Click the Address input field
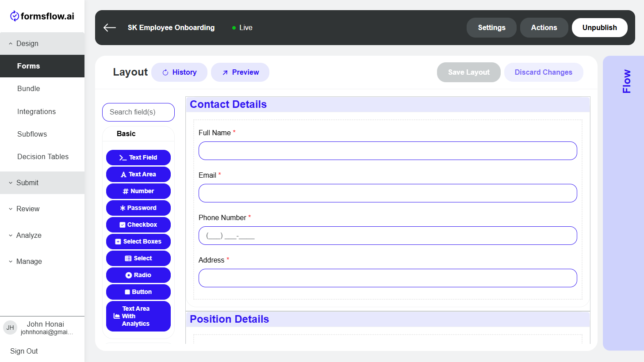The height and width of the screenshot is (362, 644). (x=388, y=278)
